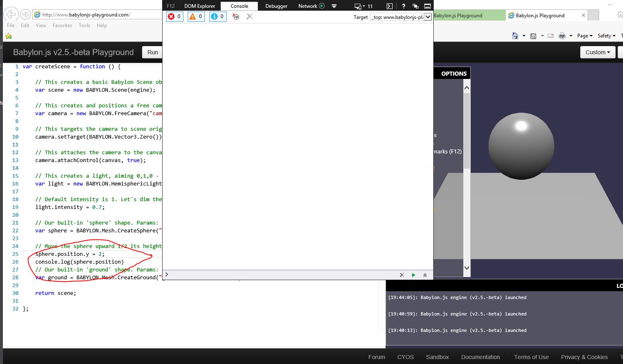Click the IE forward arrow button
This screenshot has width=623, height=364.
(25, 14)
